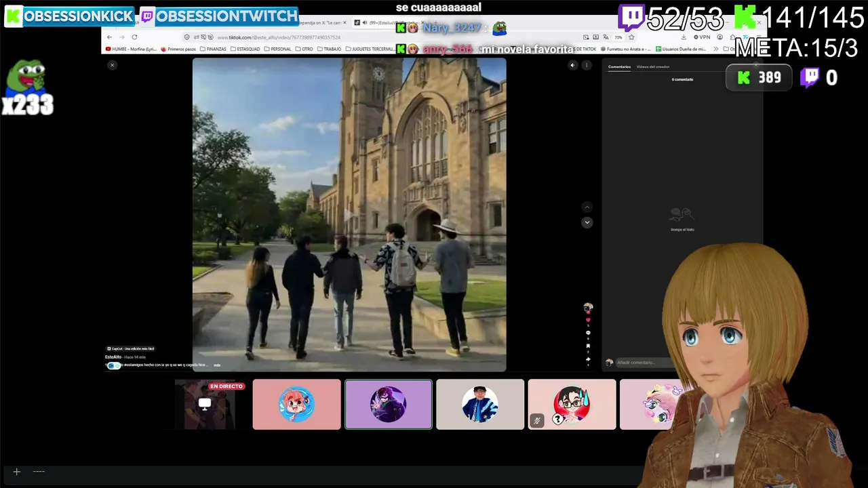Viewport: 868px width, 488px height.
Task: Expand the FINANZAS bookmark folder
Action: point(213,49)
